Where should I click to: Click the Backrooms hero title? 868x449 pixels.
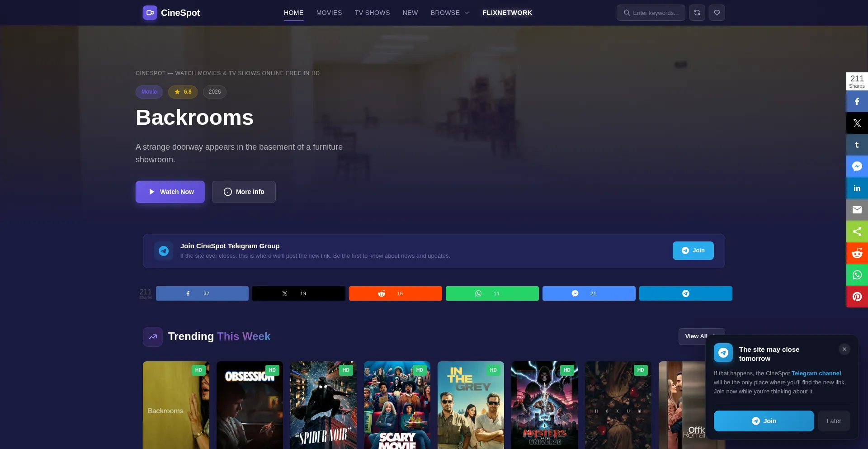click(x=194, y=118)
